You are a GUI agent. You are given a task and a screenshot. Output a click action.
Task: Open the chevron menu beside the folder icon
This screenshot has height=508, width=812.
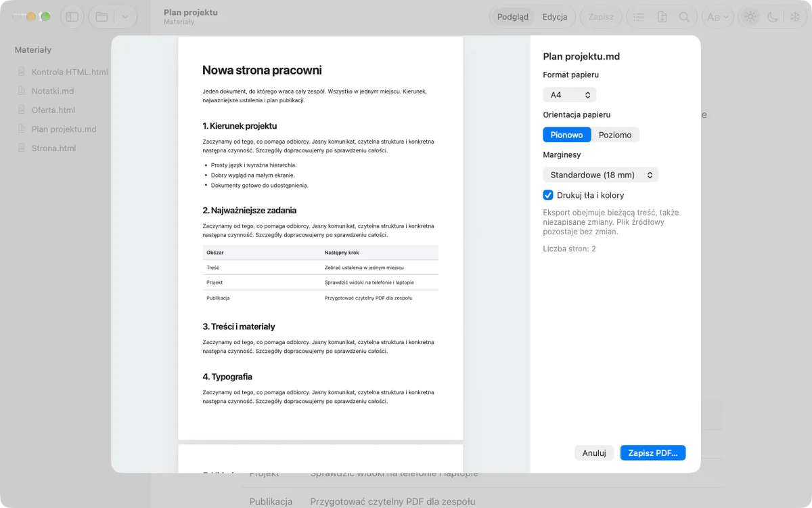tap(125, 17)
